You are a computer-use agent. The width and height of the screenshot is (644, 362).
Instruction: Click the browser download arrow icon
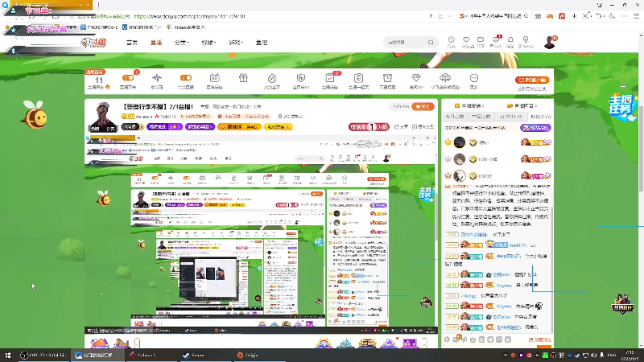574,16
